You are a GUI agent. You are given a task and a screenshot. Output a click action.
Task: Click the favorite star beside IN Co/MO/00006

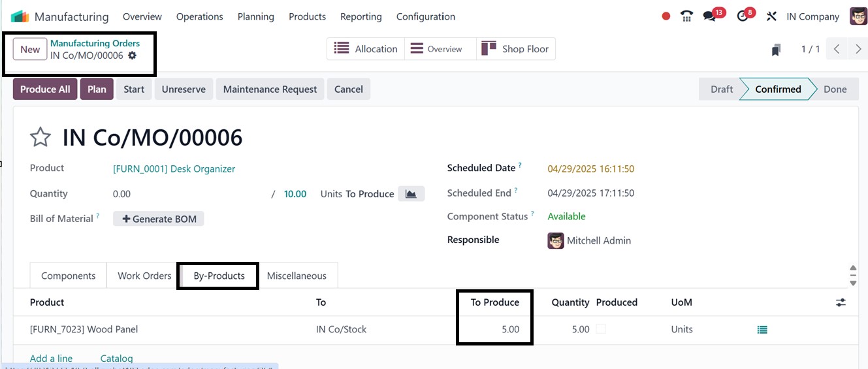40,137
